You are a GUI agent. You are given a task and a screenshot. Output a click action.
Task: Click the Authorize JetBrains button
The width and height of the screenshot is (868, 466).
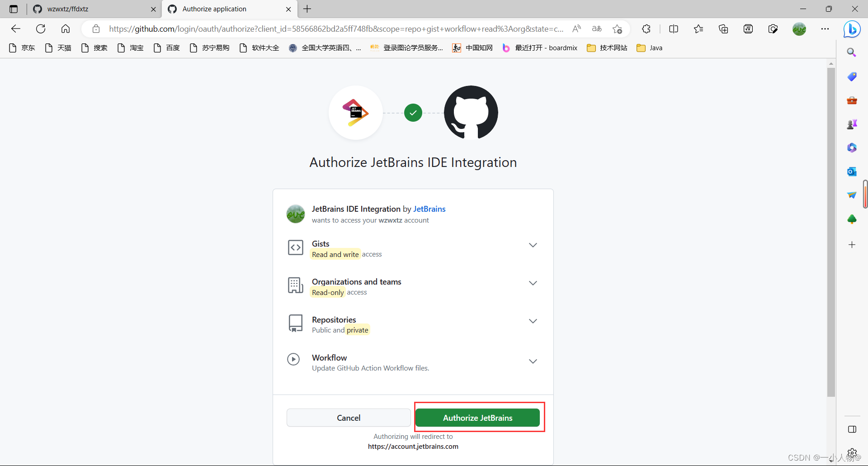(x=477, y=418)
